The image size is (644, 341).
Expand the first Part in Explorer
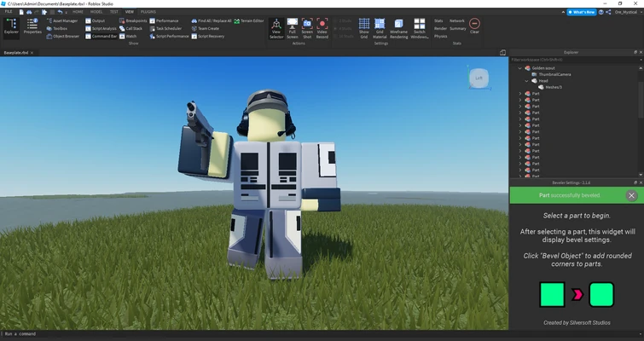point(520,94)
